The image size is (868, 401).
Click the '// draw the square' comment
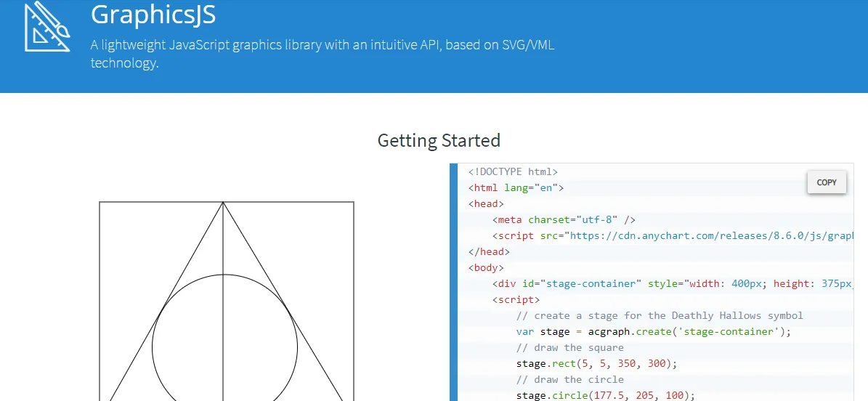[x=569, y=348]
